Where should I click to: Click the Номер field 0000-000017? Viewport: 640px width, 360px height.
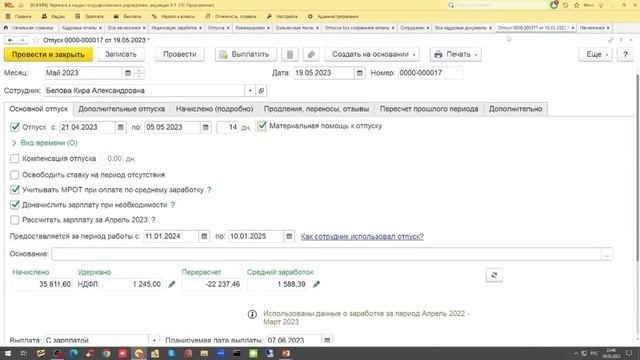431,73
